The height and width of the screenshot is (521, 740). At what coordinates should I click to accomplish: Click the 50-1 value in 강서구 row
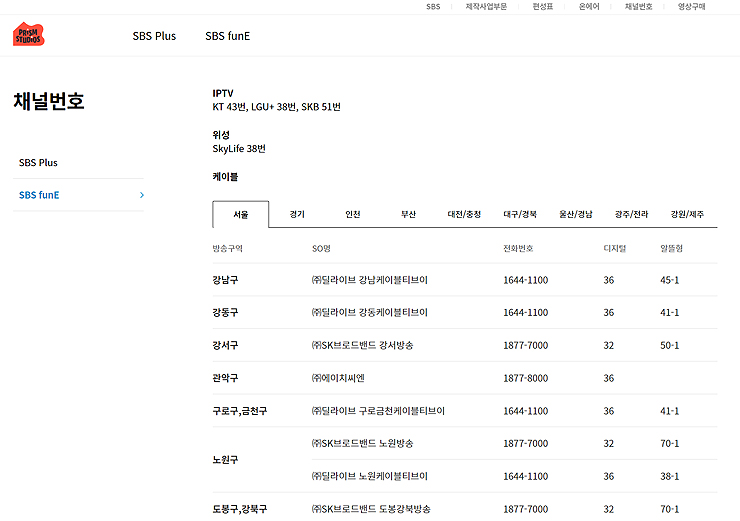click(669, 345)
